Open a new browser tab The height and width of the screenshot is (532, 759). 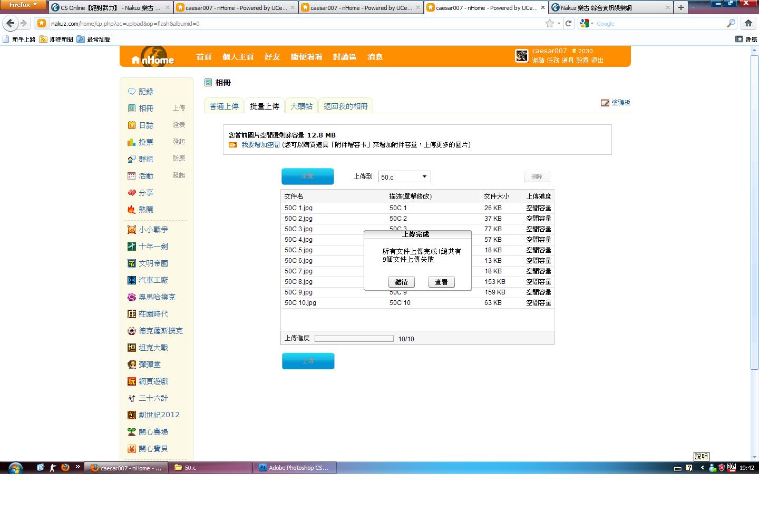(681, 7)
